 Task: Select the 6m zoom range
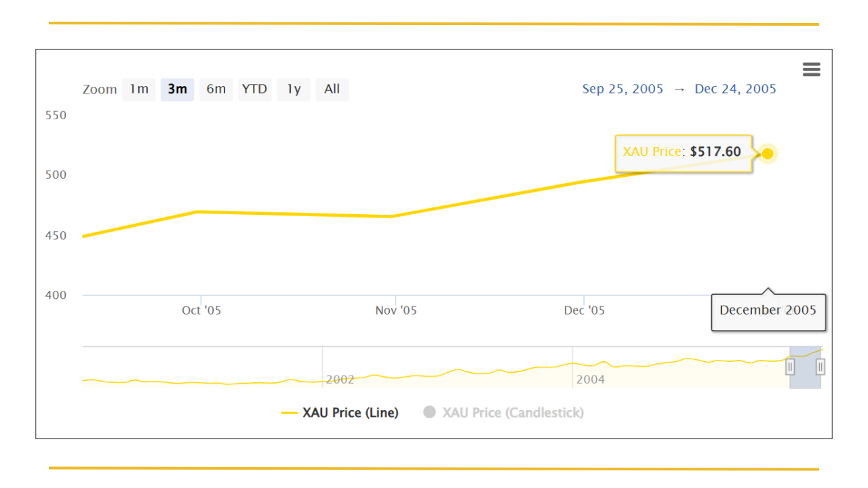(x=216, y=89)
